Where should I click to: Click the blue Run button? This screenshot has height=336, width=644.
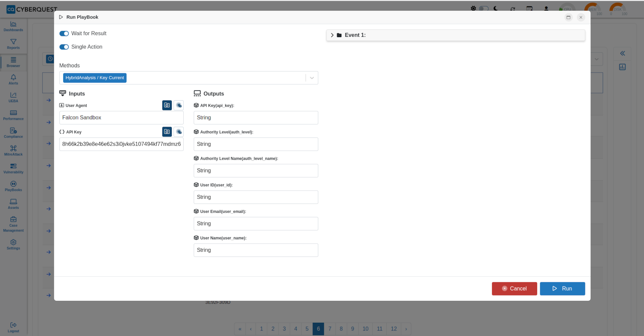[x=563, y=289]
